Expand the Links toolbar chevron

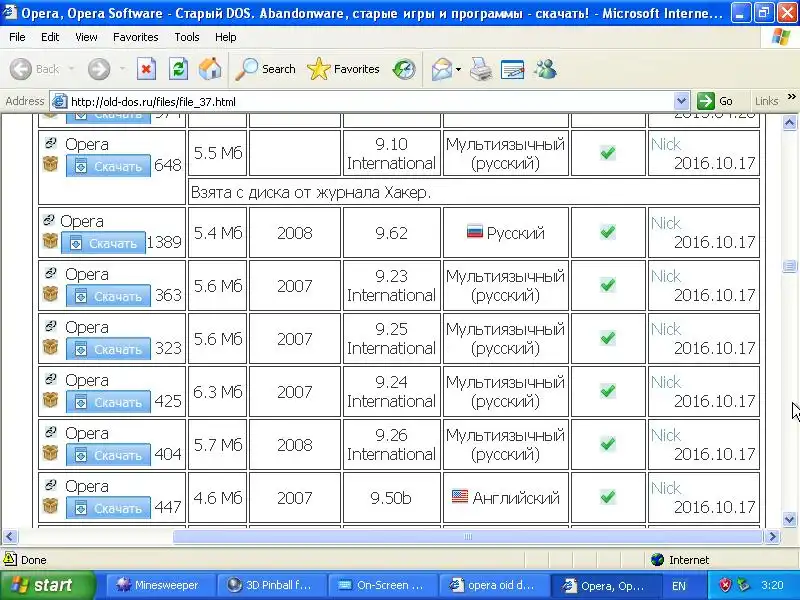(791, 97)
